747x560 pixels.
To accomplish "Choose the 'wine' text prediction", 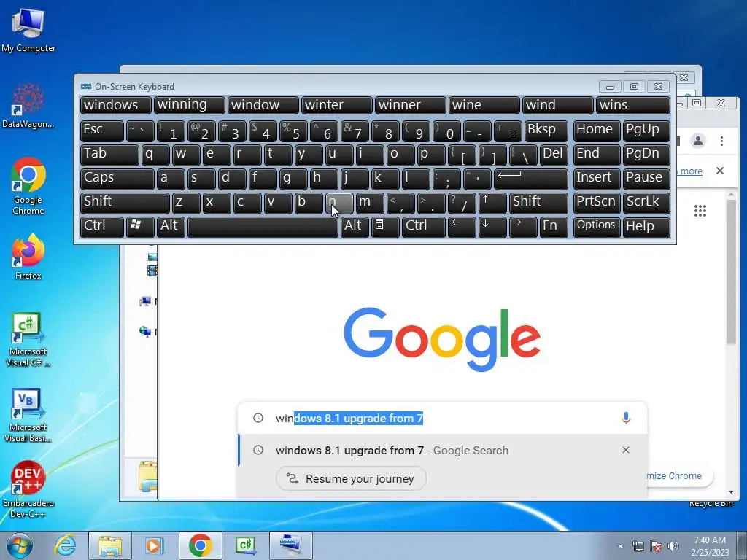I will tap(484, 105).
